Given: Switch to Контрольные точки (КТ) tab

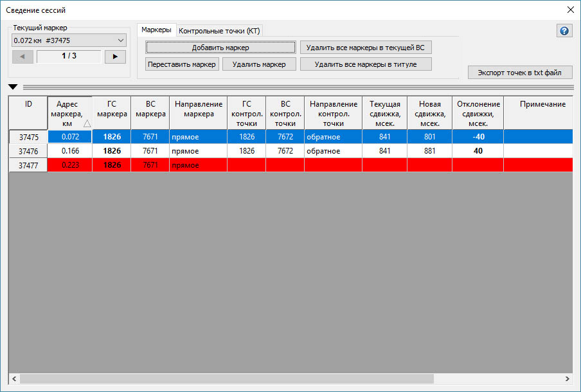Looking at the screenshot, I should click(219, 31).
